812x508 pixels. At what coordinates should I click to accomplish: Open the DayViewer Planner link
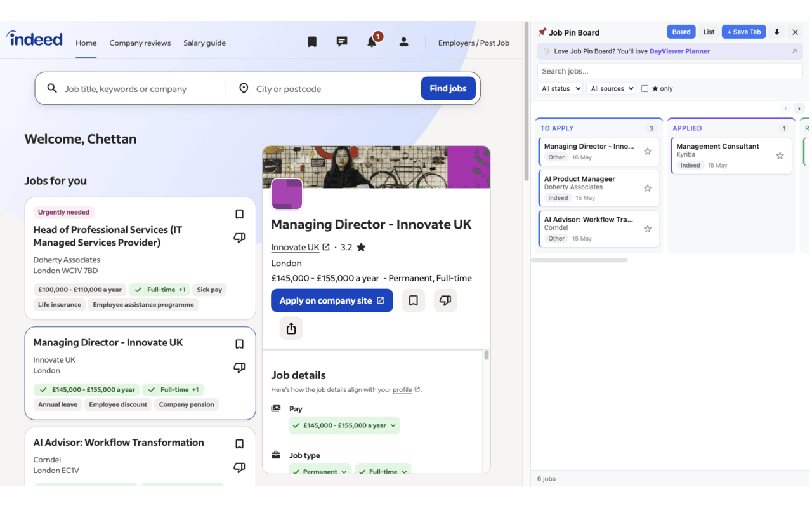[x=679, y=51]
